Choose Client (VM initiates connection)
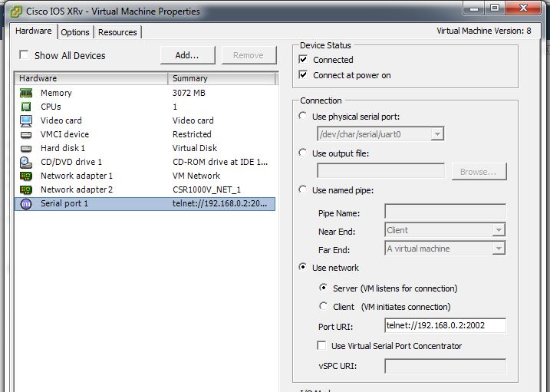 click(x=323, y=306)
